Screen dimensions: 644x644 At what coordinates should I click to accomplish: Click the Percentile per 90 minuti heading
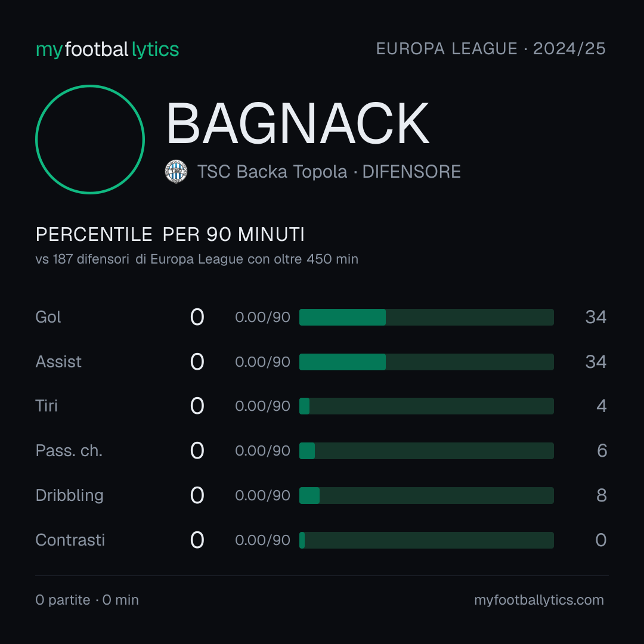click(x=170, y=234)
